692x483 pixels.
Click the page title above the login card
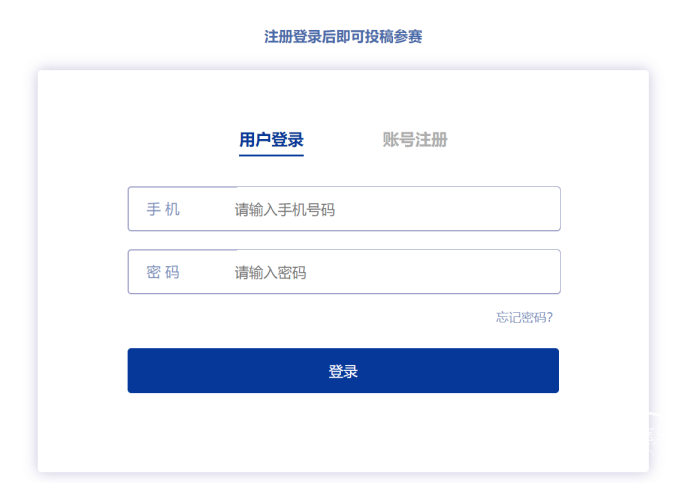pyautogui.click(x=343, y=37)
